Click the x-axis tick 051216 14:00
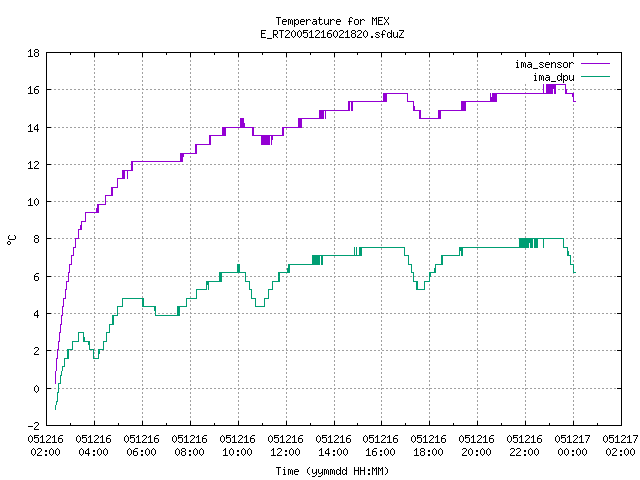 333,445
